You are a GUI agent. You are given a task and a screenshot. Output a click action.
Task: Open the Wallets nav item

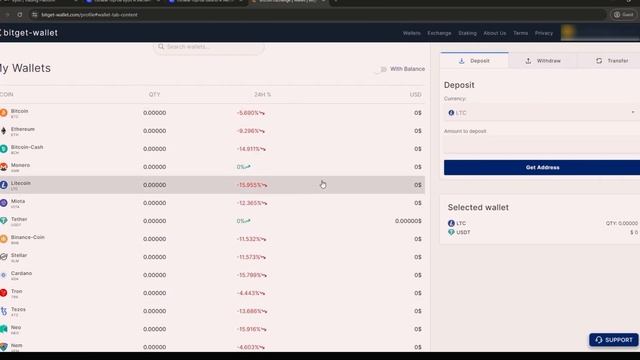click(411, 33)
